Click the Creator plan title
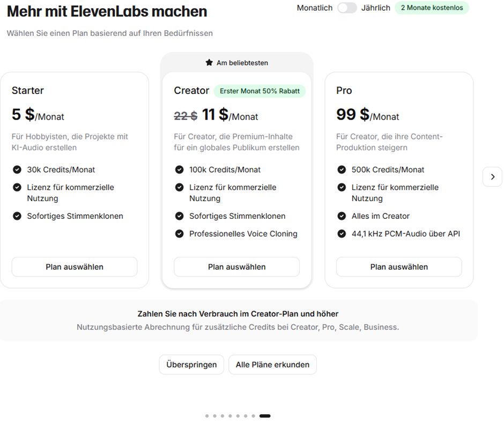Image resolution: width=504 pixels, height=427 pixels. click(x=191, y=90)
